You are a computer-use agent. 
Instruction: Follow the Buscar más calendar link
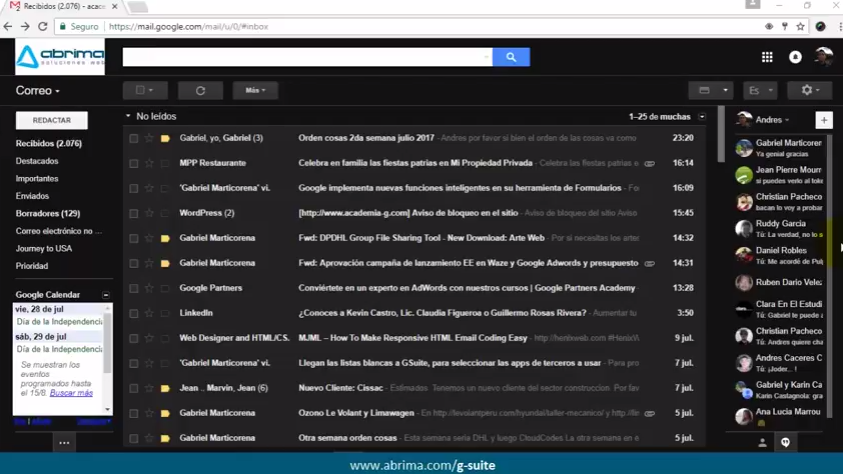point(71,393)
